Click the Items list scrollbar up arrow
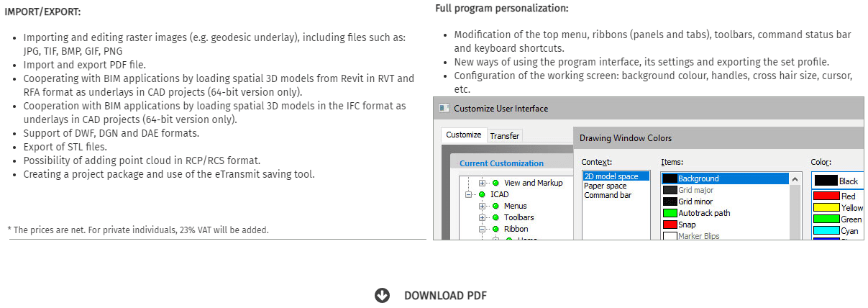 tap(795, 178)
